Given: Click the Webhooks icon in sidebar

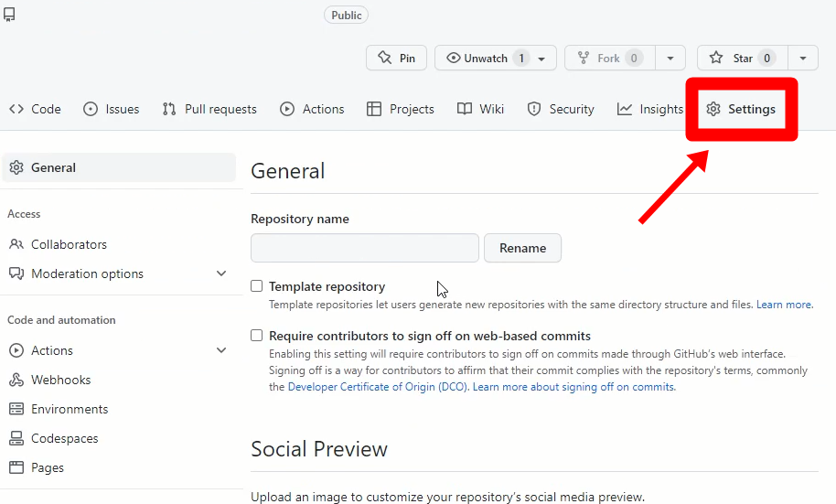Looking at the screenshot, I should (16, 380).
